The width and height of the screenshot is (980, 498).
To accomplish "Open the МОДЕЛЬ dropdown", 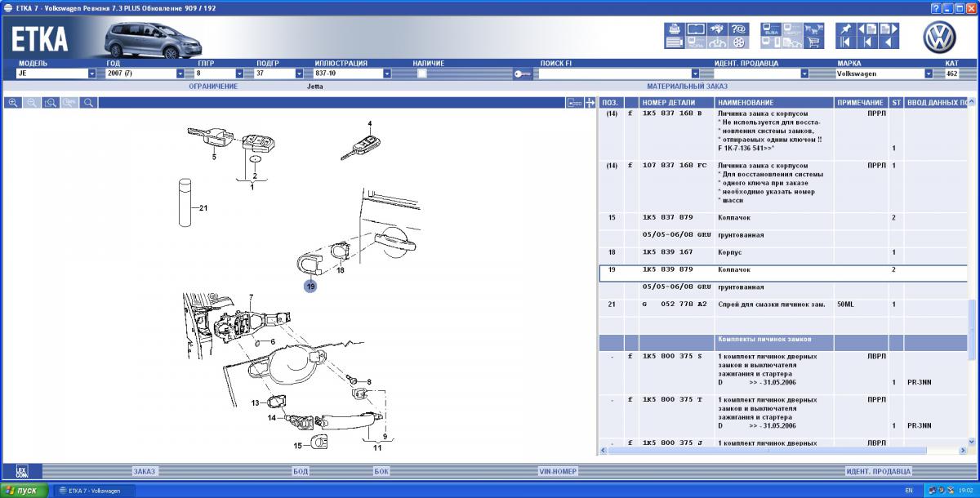I will [x=92, y=73].
